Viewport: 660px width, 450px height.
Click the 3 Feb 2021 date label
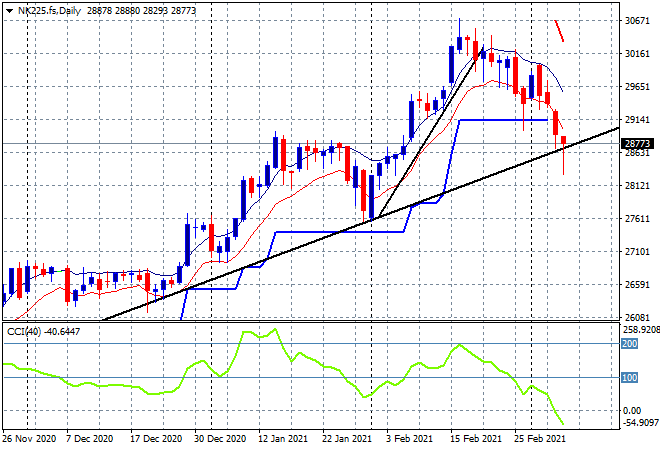(x=409, y=438)
